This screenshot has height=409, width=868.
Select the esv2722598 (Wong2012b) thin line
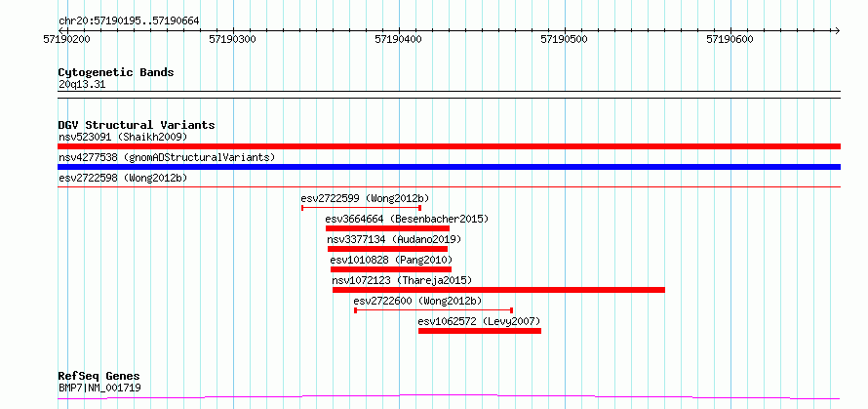coord(449,187)
